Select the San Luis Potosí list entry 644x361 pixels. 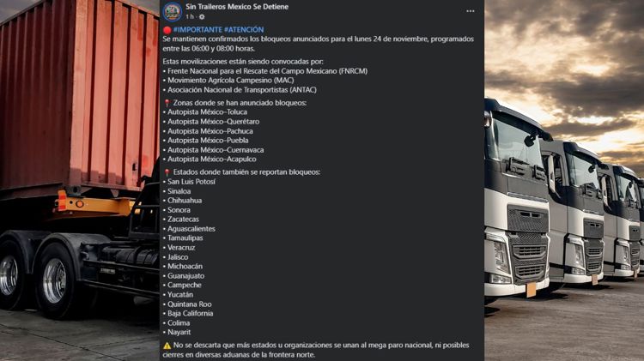(189, 182)
